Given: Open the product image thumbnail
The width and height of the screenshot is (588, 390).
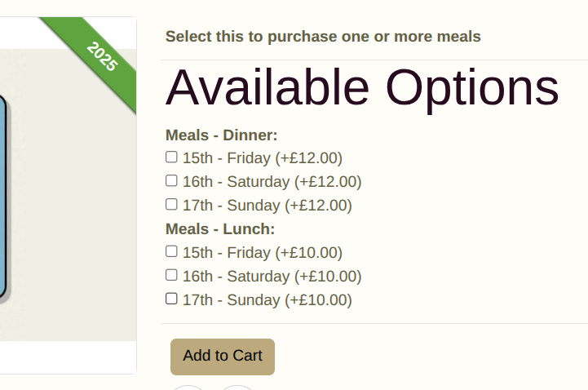Looking at the screenshot, I should 68,195.
